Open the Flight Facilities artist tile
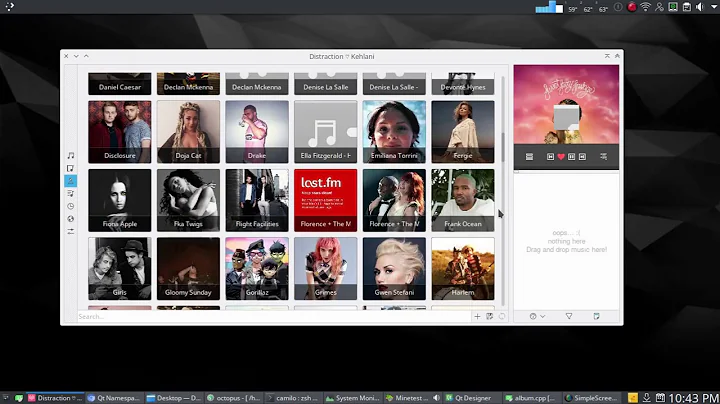Image resolution: width=720 pixels, height=404 pixels. click(x=257, y=200)
